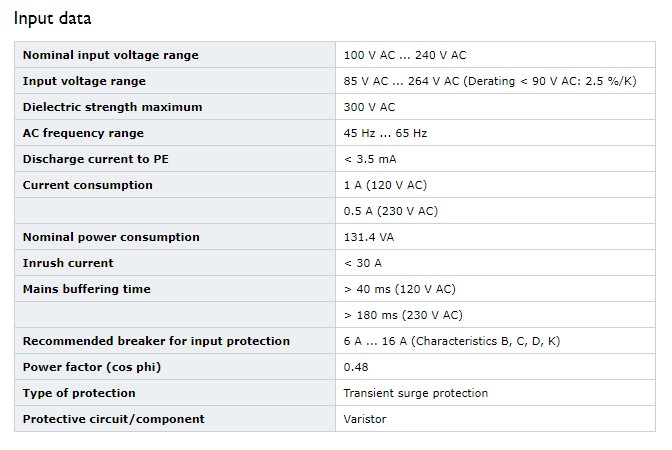Click the 45 Hz ... 65 Hz value
672x450 pixels.
pos(385,133)
